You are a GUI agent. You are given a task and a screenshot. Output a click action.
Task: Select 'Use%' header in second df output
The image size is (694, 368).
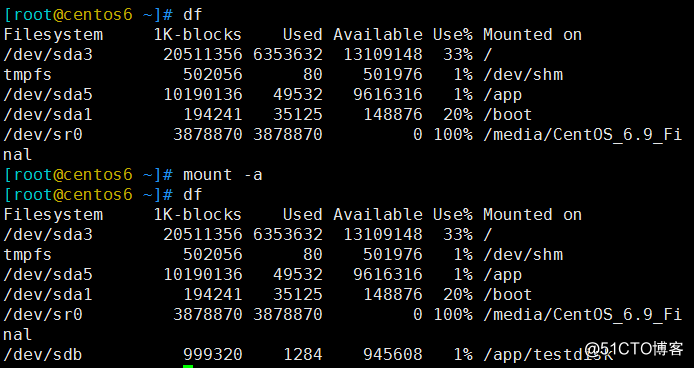(453, 215)
